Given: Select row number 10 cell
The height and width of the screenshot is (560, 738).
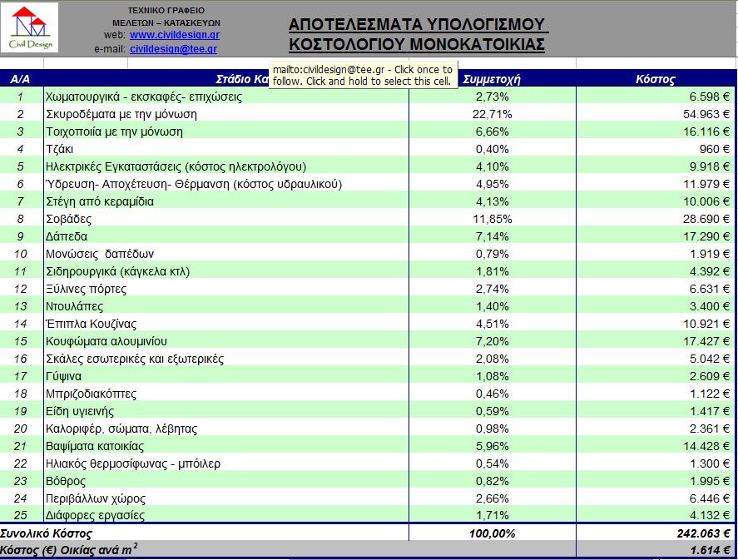Looking at the screenshot, I should 21,254.
